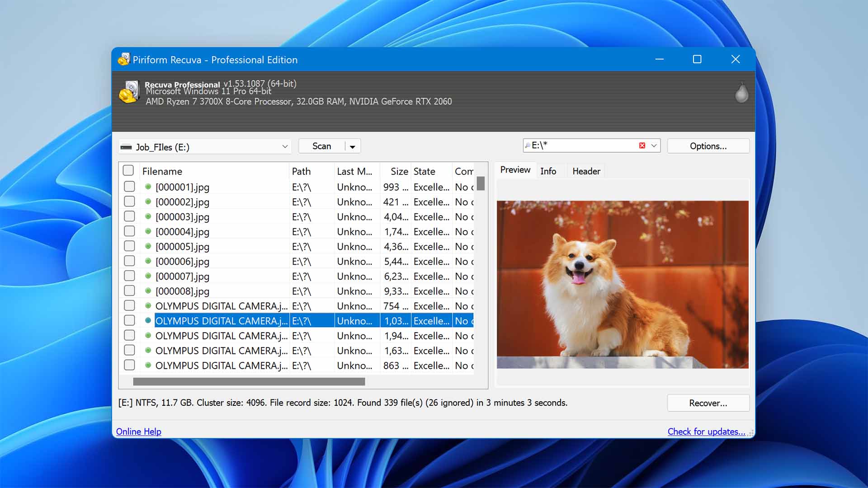Expand the E:\* filter dropdown chevron
The height and width of the screenshot is (488, 868).
(x=654, y=145)
